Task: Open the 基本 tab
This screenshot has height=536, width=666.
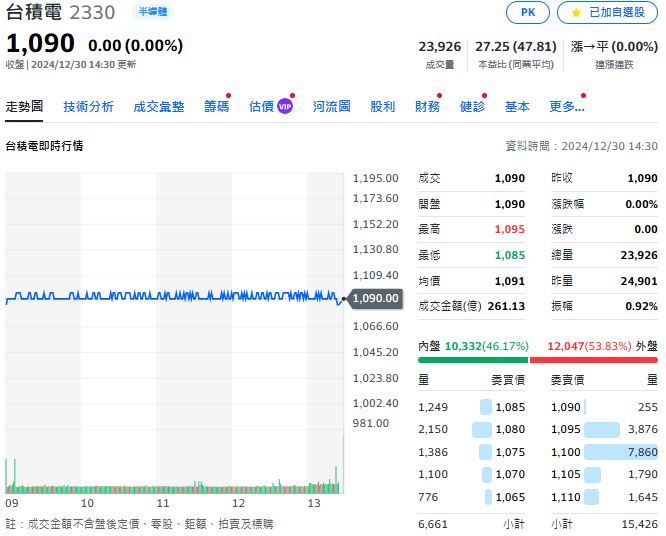Action: tap(517, 106)
